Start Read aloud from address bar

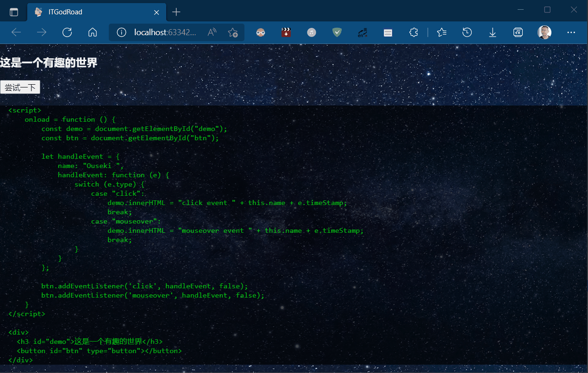point(212,32)
